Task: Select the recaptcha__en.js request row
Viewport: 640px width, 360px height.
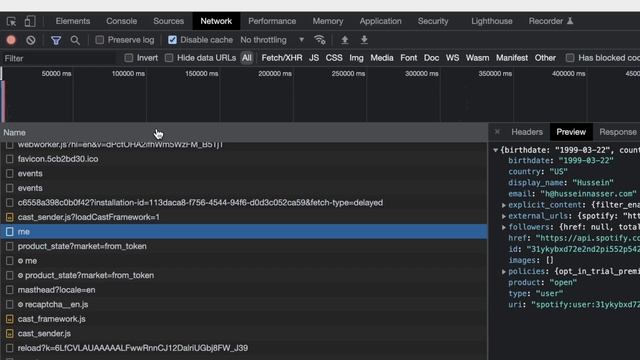Action: 244,304
